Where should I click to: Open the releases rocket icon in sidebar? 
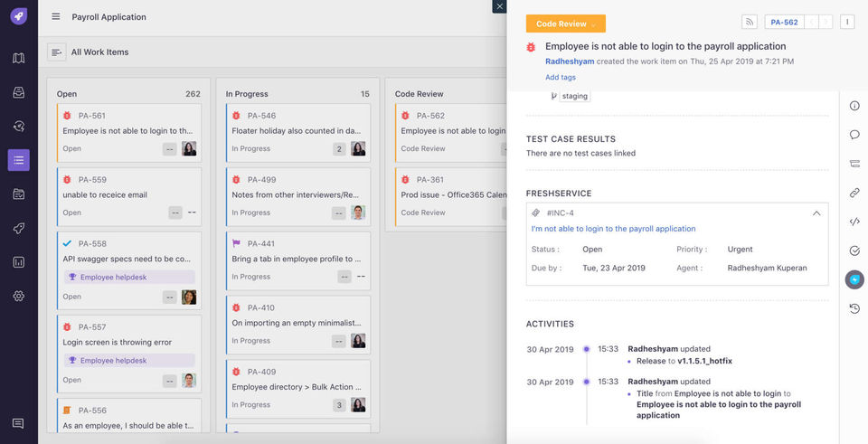[x=19, y=228]
